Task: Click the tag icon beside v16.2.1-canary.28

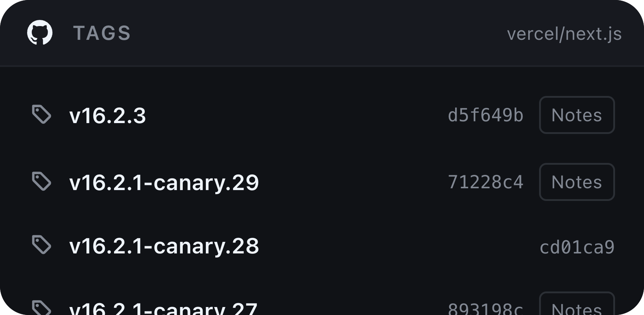Action: click(x=41, y=245)
